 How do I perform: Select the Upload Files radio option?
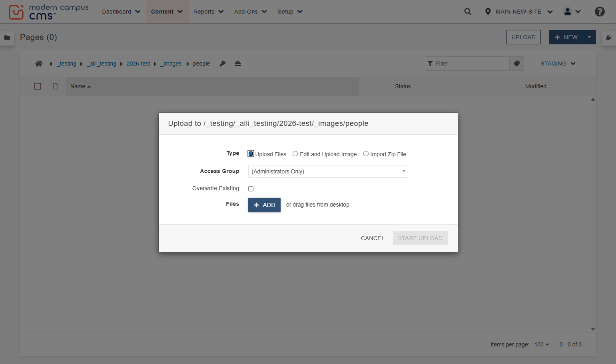click(251, 154)
